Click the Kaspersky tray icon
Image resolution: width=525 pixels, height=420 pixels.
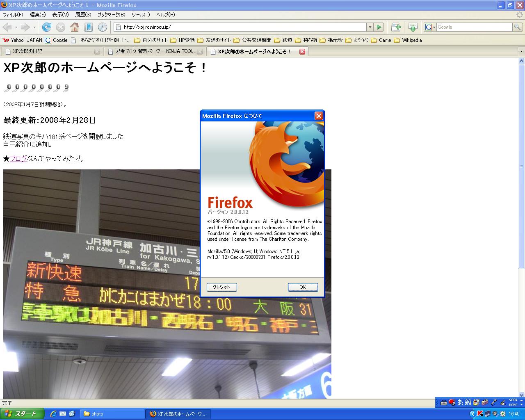480,414
